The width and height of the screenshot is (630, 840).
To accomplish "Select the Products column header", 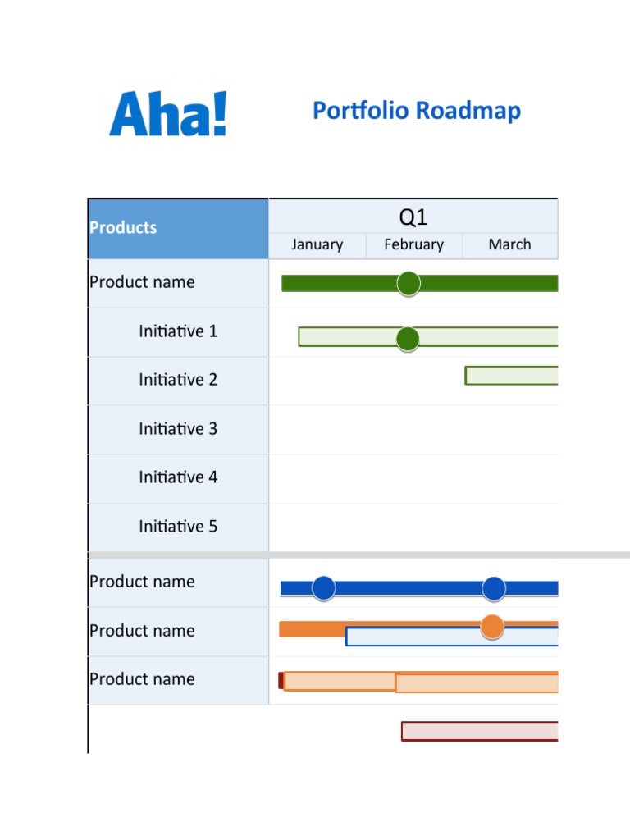I will click(x=178, y=229).
